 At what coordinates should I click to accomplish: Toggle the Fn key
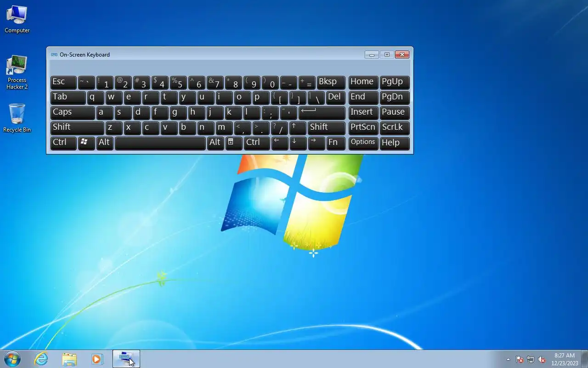coord(336,143)
